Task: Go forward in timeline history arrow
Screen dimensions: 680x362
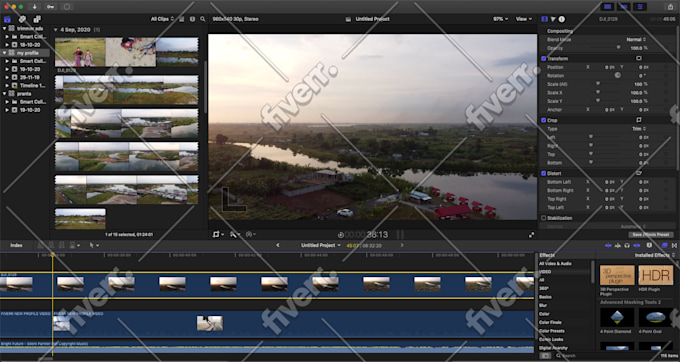Action: [x=402, y=245]
